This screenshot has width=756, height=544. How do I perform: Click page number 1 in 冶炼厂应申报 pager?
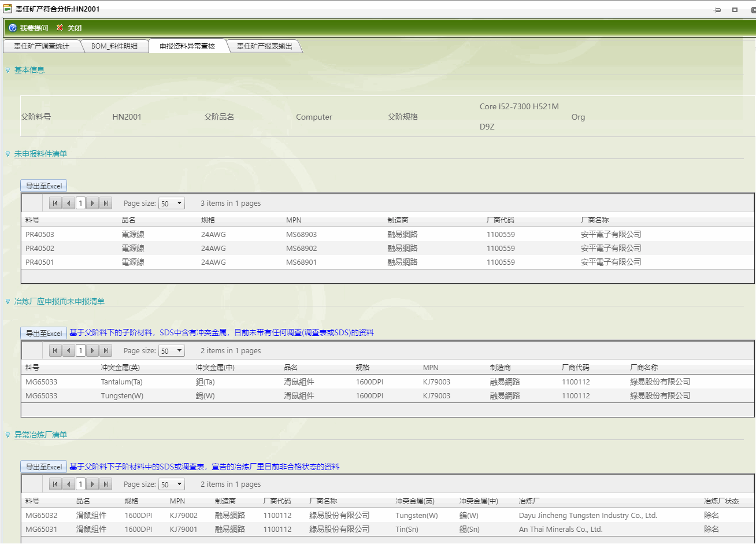(x=80, y=350)
